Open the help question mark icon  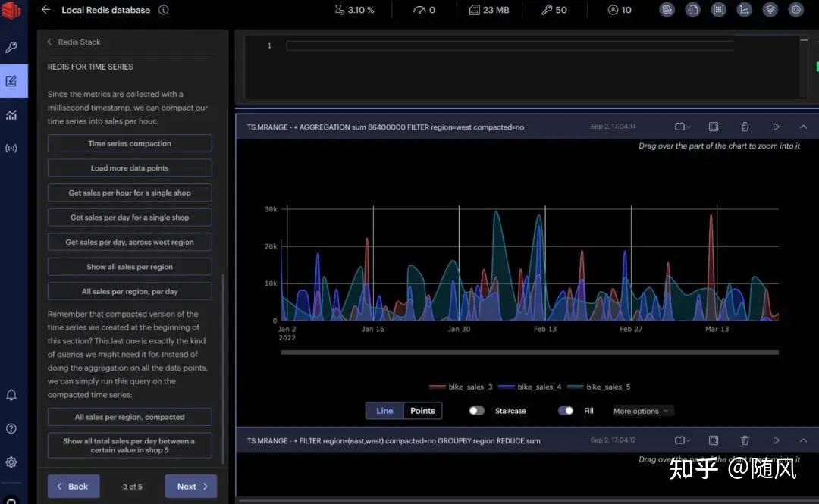[x=11, y=428]
